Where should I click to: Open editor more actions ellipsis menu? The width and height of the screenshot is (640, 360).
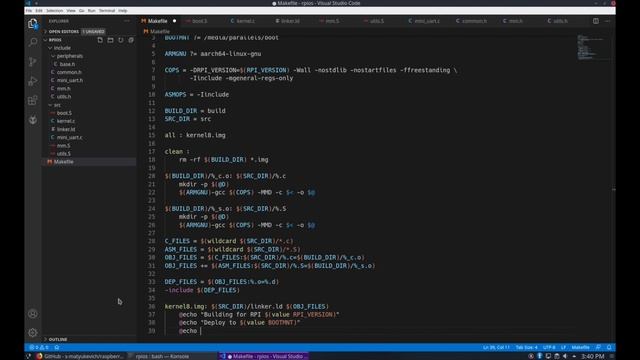[x=607, y=21]
